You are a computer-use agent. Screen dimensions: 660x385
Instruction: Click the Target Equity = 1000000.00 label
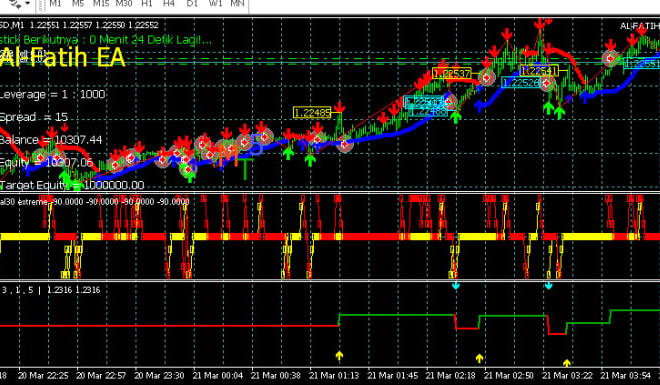point(72,185)
